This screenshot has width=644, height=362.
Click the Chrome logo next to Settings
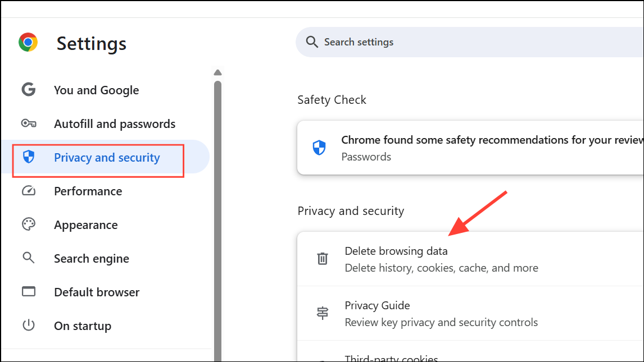pyautogui.click(x=28, y=42)
